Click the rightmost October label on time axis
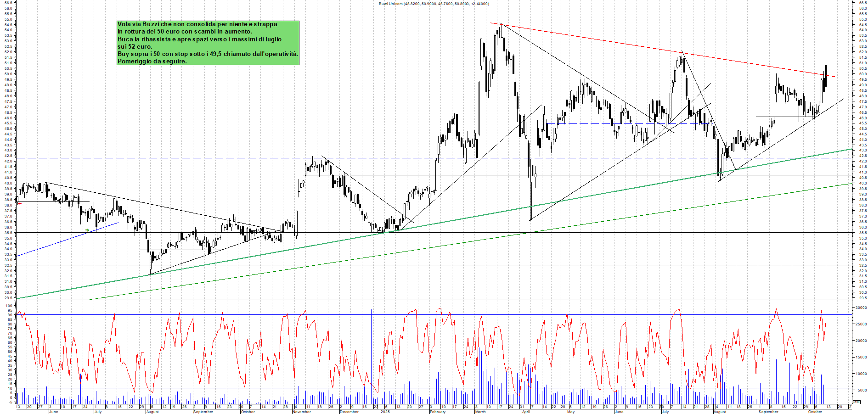Viewport: 868px width, 414px height. tap(815, 412)
